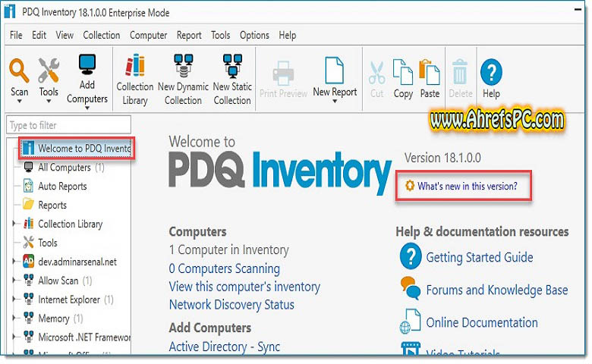Click the Auto Reports icon in tree
This screenshot has height=364, width=592.
28,186
